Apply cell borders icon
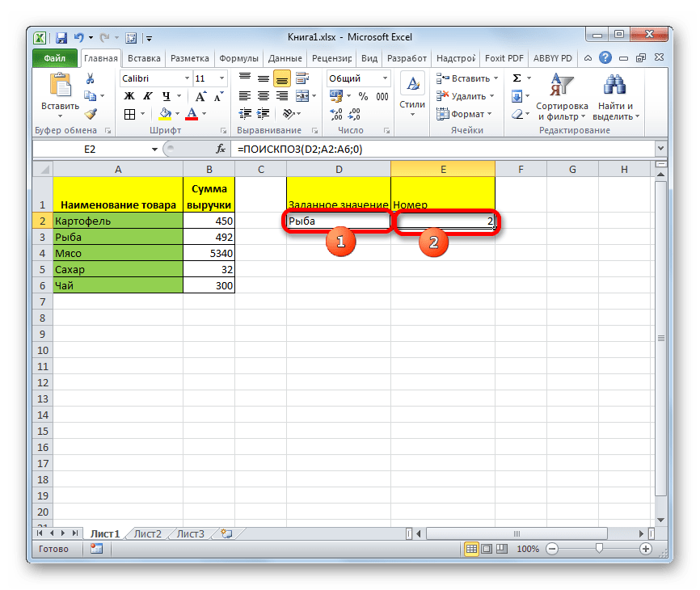The width and height of the screenshot is (700, 590). pos(129,114)
